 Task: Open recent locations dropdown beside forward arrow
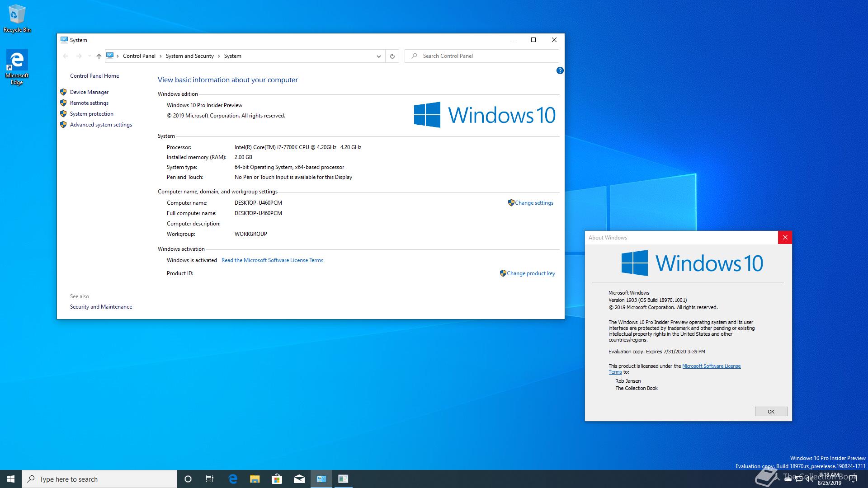[x=90, y=56]
